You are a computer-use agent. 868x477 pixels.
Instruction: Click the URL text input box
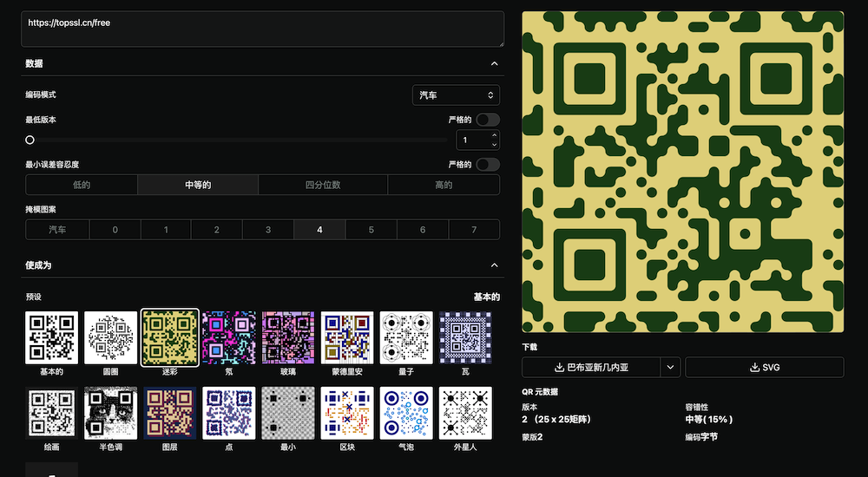coord(262,29)
